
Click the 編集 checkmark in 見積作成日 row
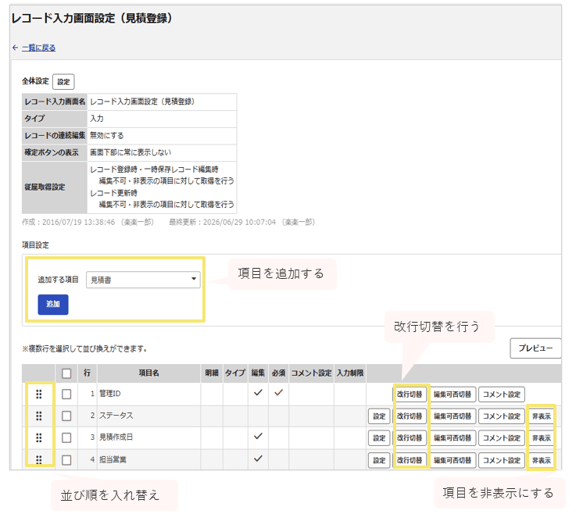click(x=258, y=436)
